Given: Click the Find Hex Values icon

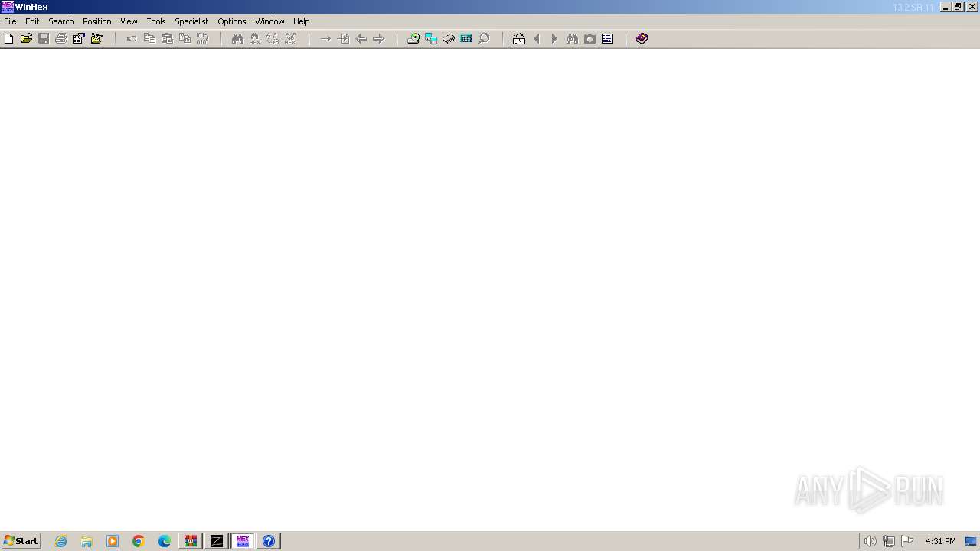Looking at the screenshot, I should tap(255, 38).
